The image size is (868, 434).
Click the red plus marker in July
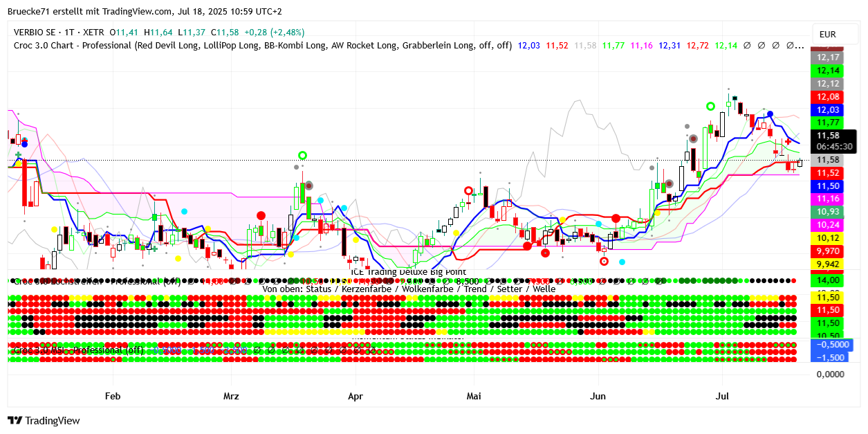788,141
